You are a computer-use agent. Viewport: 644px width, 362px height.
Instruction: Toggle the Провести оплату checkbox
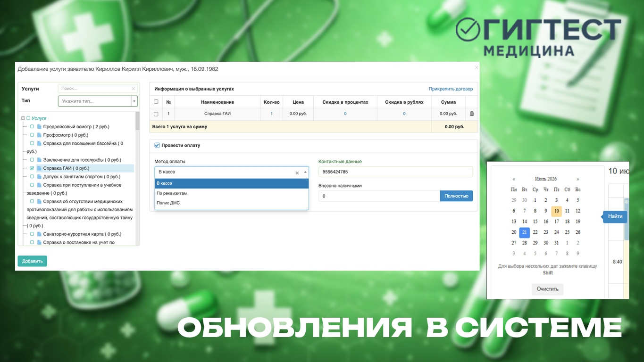point(157,145)
